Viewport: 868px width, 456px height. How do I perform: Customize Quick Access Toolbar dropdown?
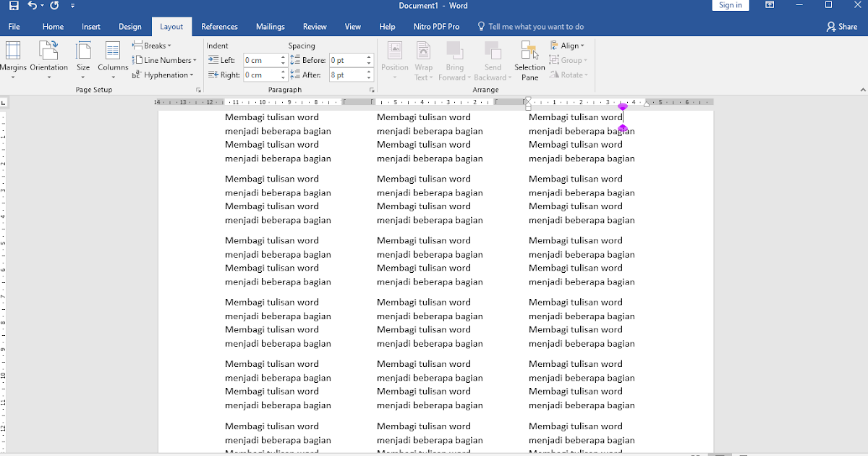point(73,6)
